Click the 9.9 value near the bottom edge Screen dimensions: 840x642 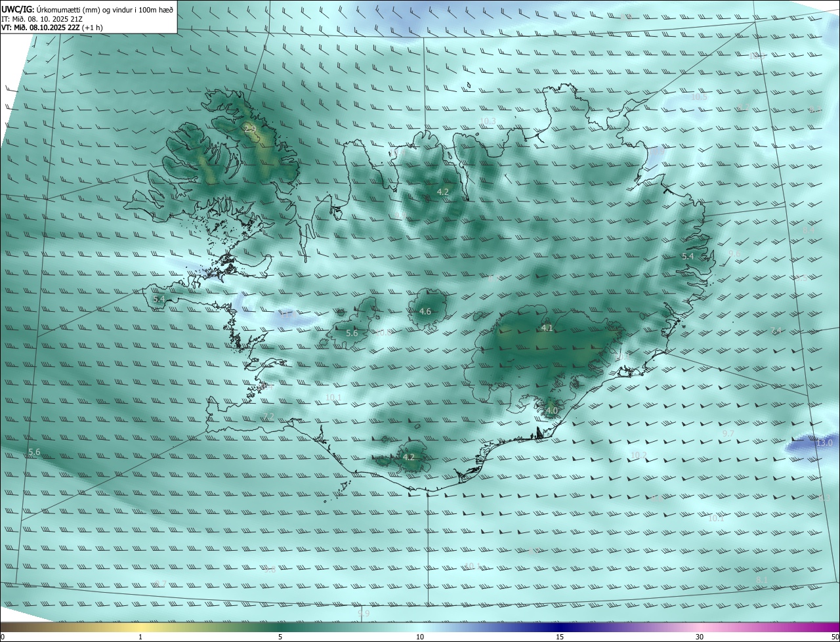point(364,613)
